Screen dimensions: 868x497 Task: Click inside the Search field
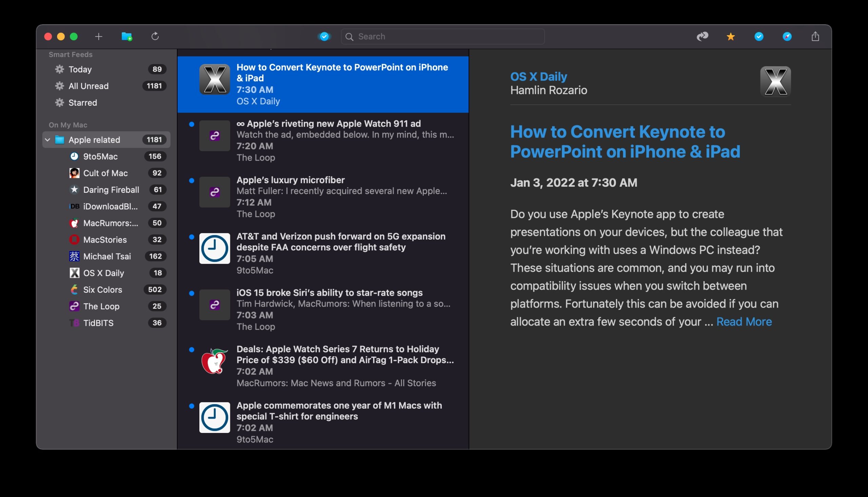pos(443,37)
